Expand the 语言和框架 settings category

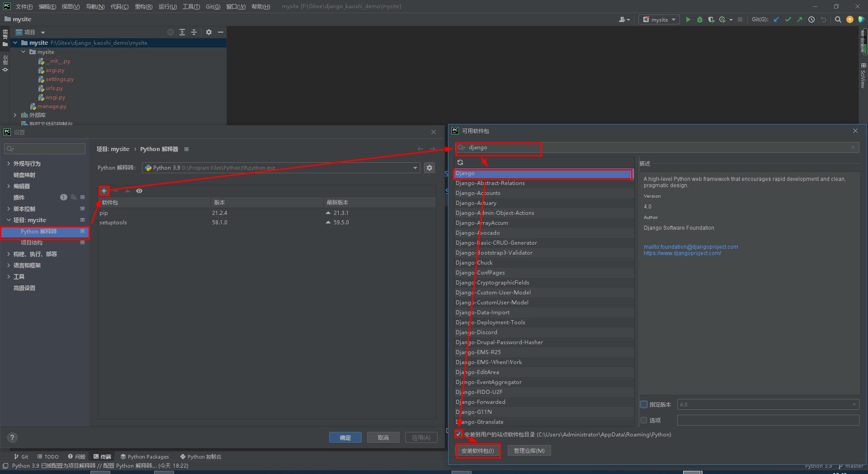[x=9, y=265]
